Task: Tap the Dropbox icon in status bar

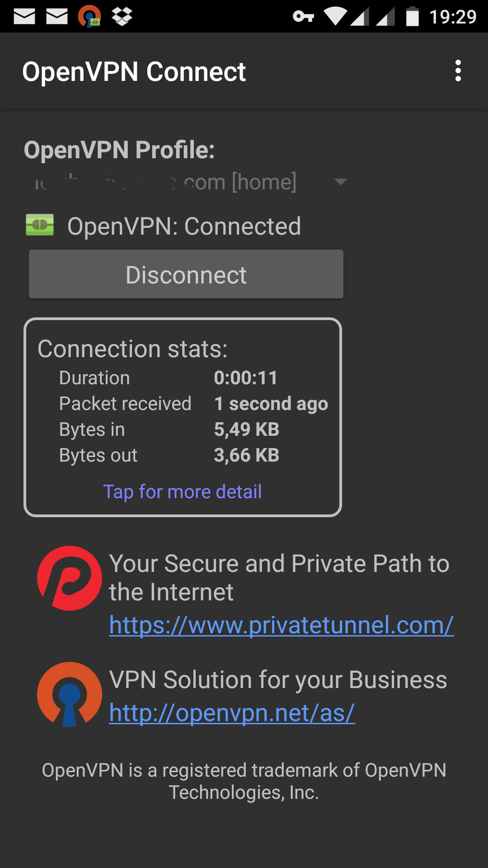Action: click(122, 17)
